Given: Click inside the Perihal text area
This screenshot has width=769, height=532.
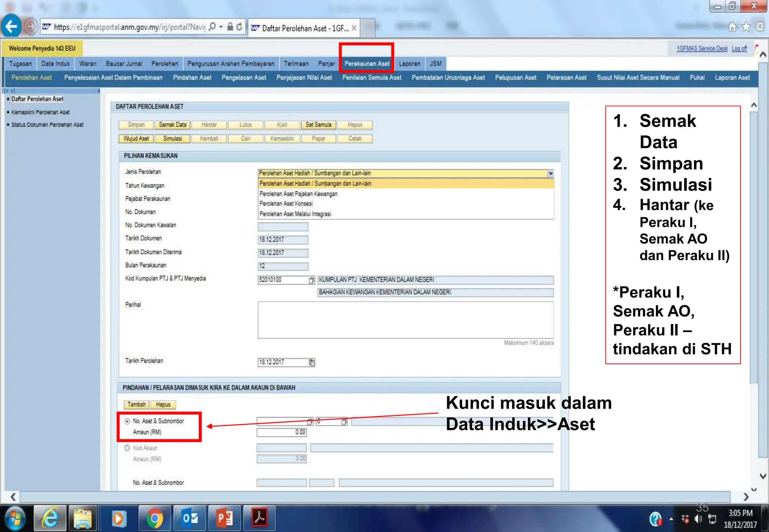Looking at the screenshot, I should tap(406, 320).
